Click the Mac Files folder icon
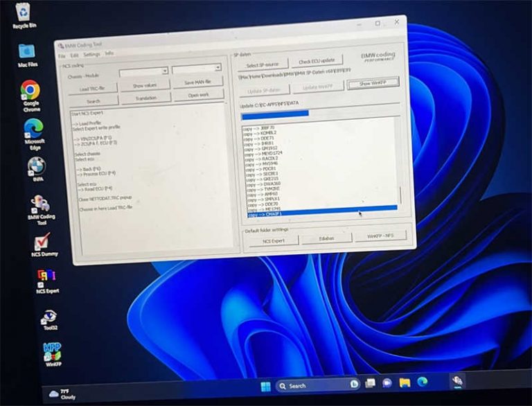The image size is (532, 406). tap(26, 52)
